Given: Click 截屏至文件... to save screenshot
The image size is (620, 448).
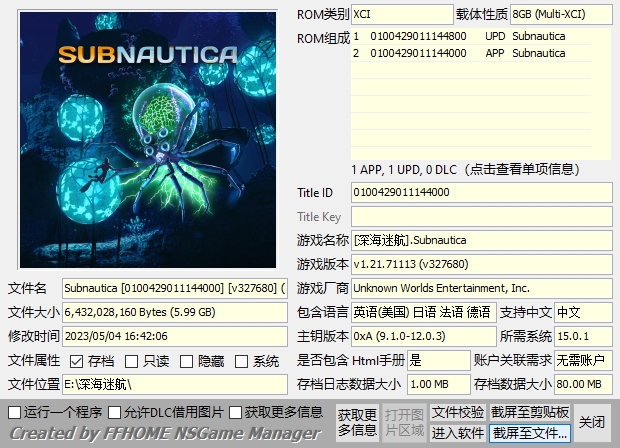Looking at the screenshot, I should tap(530, 432).
